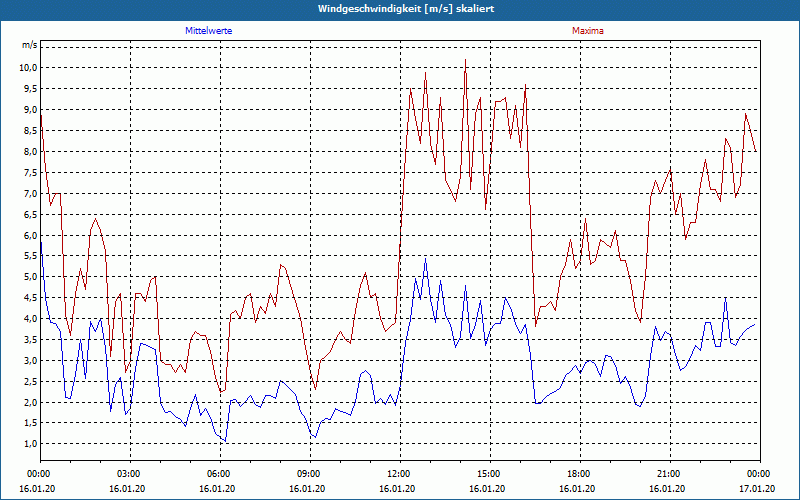Select the 9,0 y-axis label
This screenshot has width=800, height=500.
pyautogui.click(x=31, y=110)
